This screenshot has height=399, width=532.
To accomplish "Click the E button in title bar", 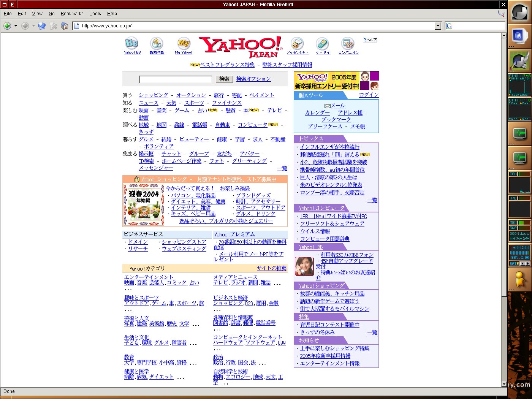I will tap(12, 5).
